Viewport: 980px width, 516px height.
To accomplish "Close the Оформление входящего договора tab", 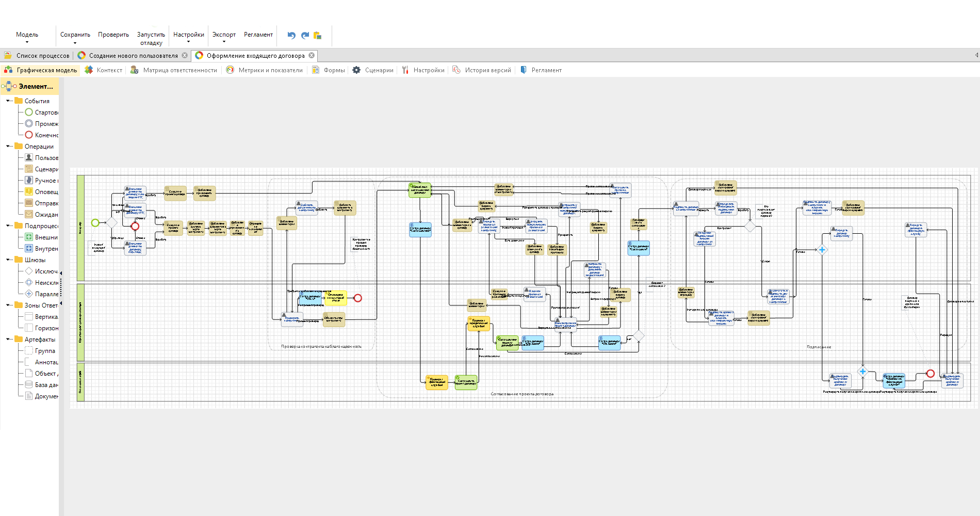I will 312,55.
